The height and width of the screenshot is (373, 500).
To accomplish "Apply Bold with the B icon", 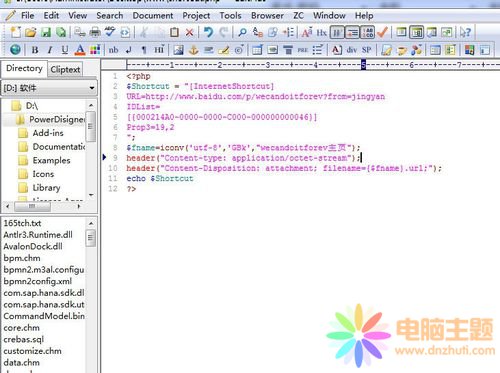I will point(35,50).
